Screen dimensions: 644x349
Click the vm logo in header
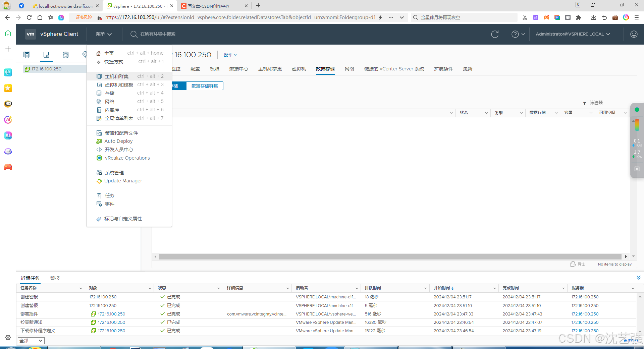31,34
